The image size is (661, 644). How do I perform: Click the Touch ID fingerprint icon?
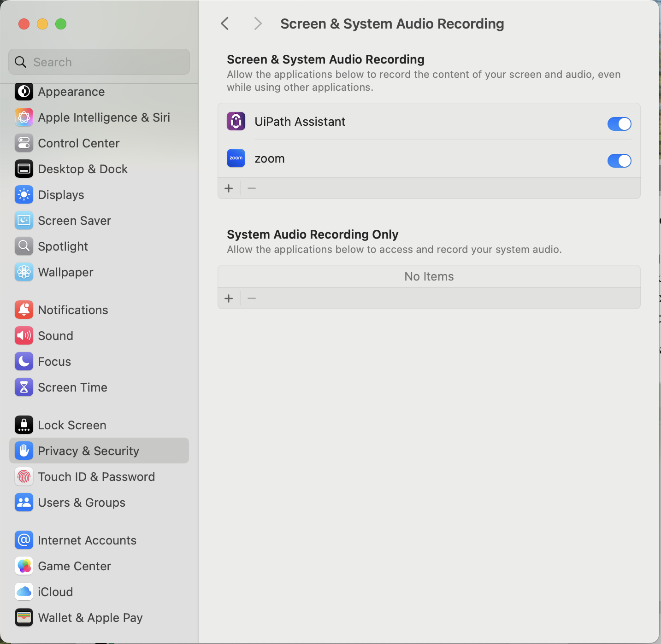point(24,477)
